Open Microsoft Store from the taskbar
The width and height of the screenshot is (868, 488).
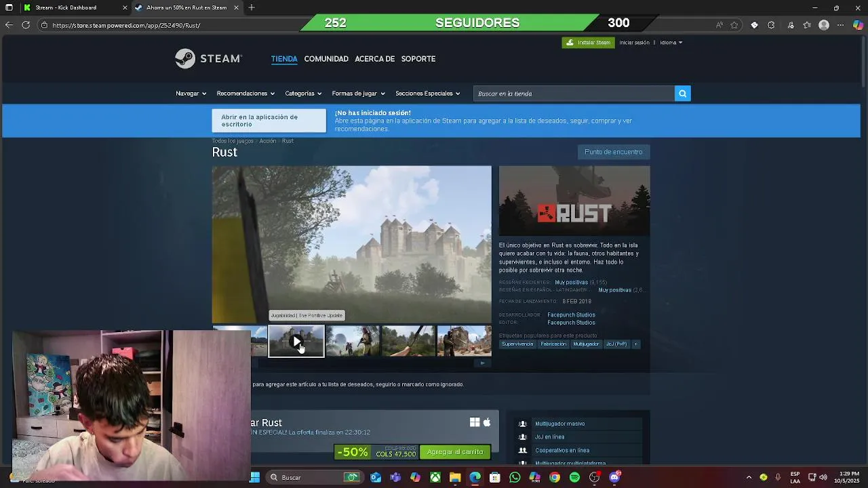495,477
